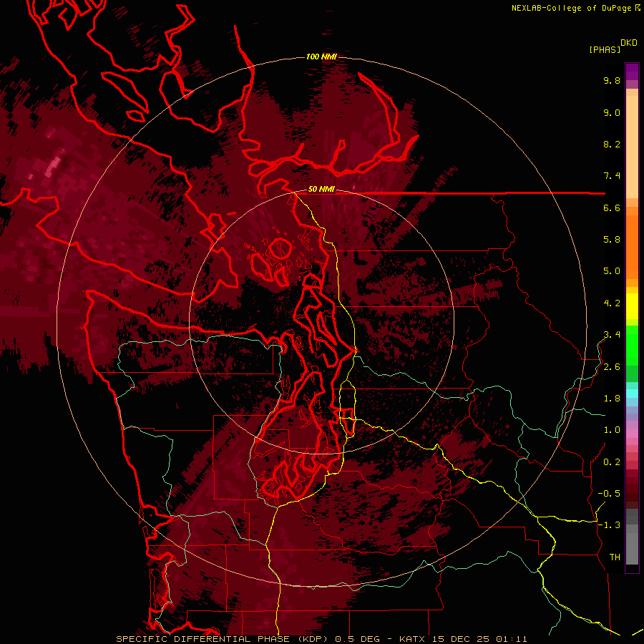This screenshot has width=644, height=644.
Task: Click the 9.0 legend value
Action: pyautogui.click(x=612, y=112)
